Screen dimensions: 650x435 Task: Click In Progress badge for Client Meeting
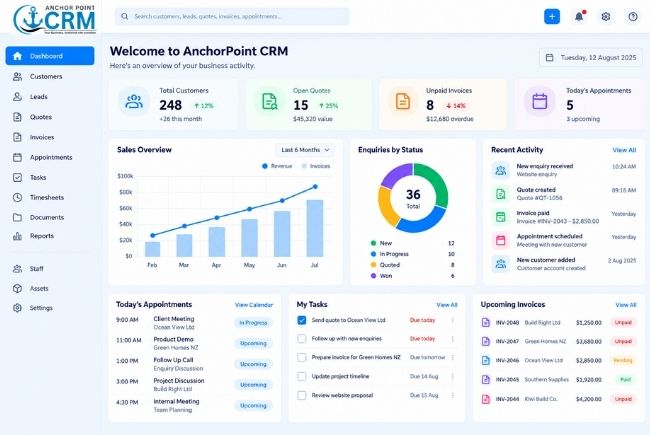(253, 323)
